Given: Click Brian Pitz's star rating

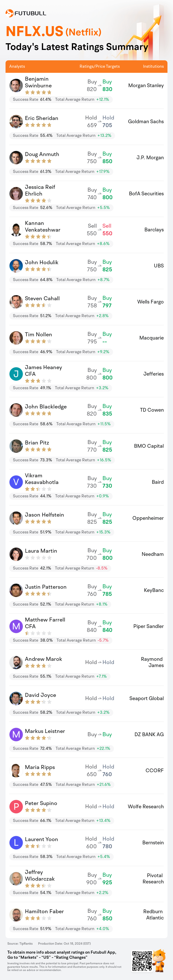Looking at the screenshot, I should pyautogui.click(x=38, y=449).
